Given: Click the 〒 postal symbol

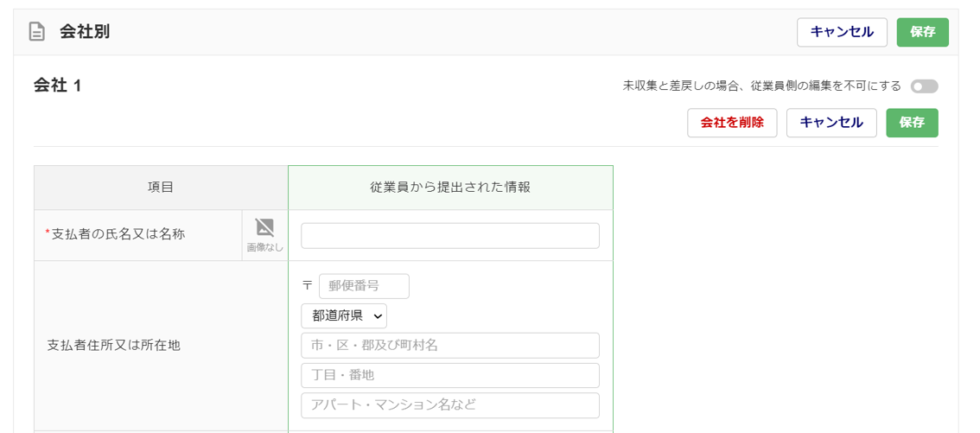Looking at the screenshot, I should (307, 285).
